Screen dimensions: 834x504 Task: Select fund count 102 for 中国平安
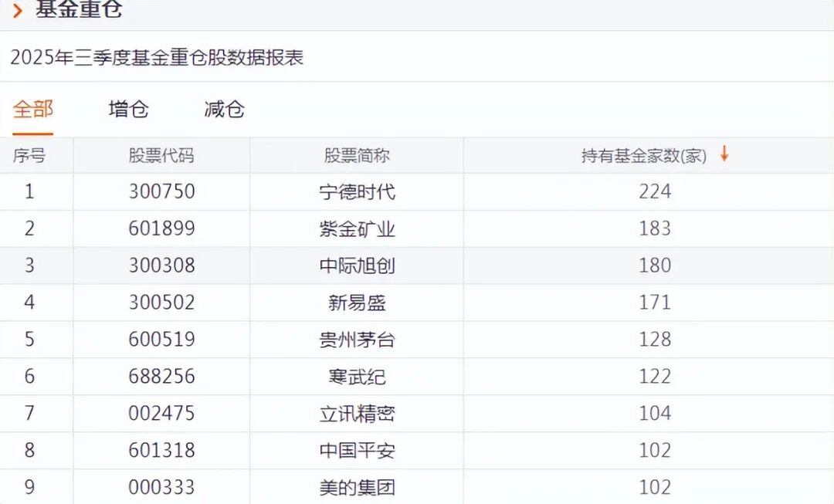655,450
